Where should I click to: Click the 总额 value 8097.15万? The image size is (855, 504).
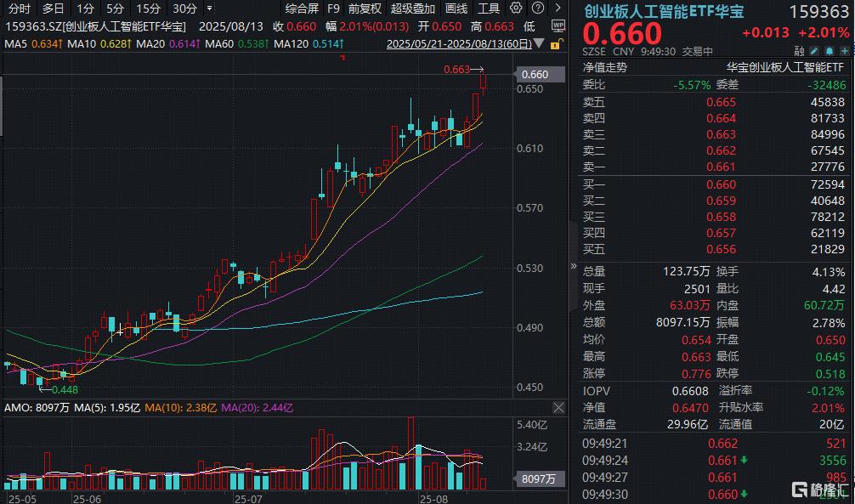(682, 322)
